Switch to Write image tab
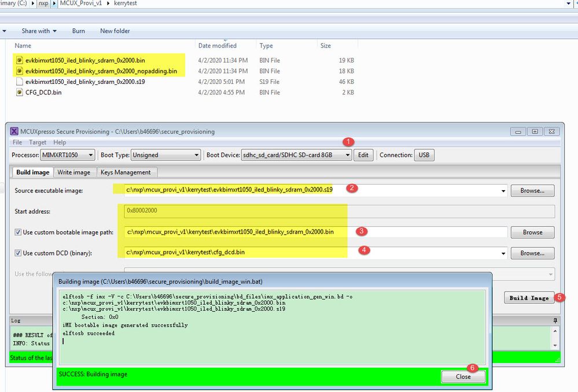This screenshot has height=392, width=578. tap(73, 172)
